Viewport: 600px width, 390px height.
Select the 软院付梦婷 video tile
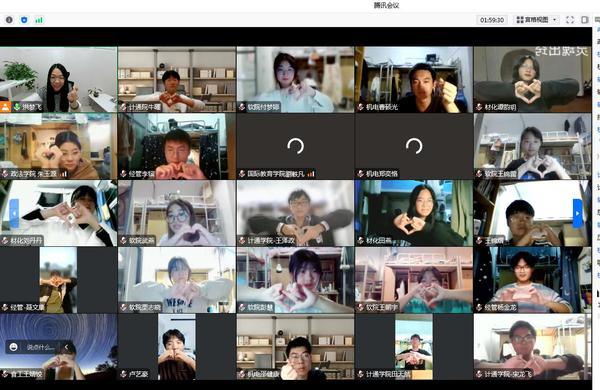pyautogui.click(x=295, y=79)
